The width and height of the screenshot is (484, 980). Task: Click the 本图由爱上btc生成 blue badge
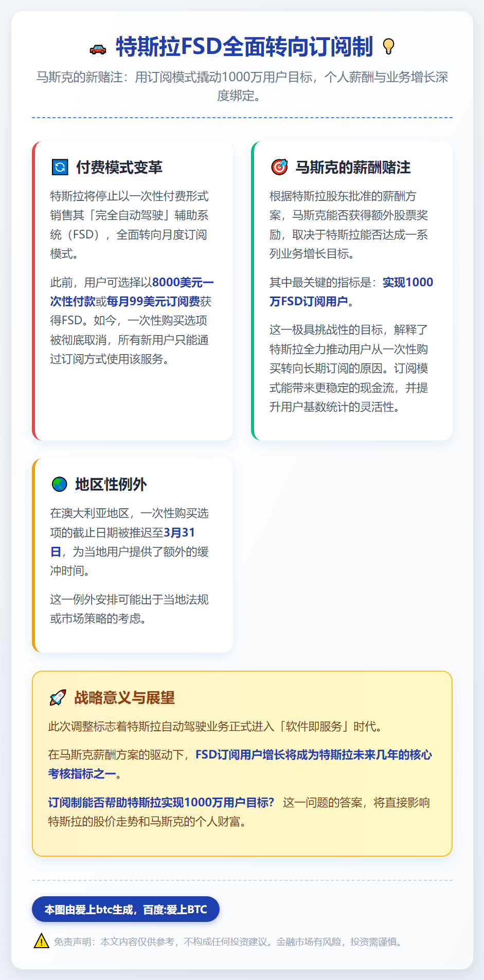[126, 909]
